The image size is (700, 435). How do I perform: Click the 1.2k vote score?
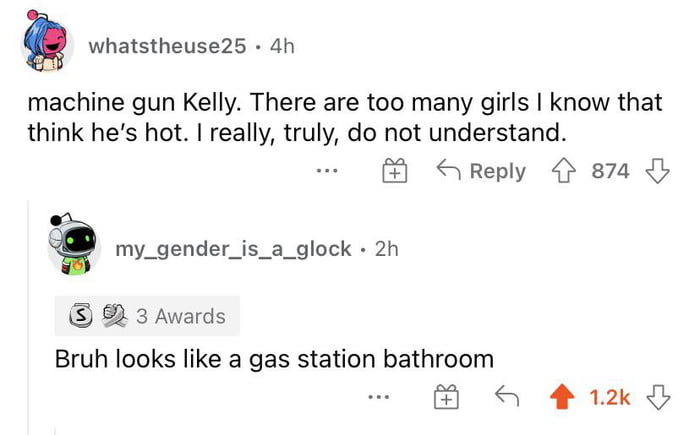tap(609, 397)
